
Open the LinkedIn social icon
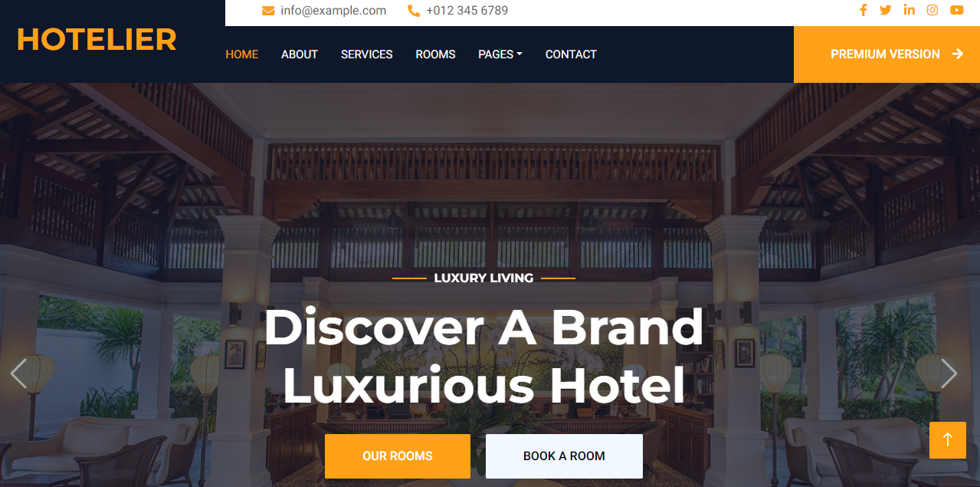pyautogui.click(x=910, y=10)
